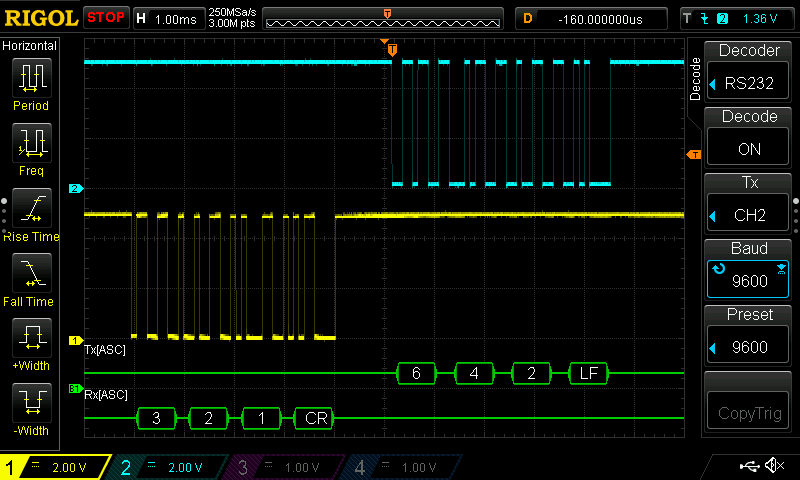Click the 250MSa/s sample rate readout

click(232, 12)
